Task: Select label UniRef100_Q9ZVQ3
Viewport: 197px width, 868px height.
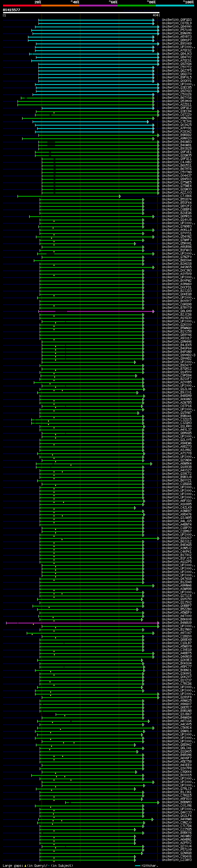Action: point(177,91)
